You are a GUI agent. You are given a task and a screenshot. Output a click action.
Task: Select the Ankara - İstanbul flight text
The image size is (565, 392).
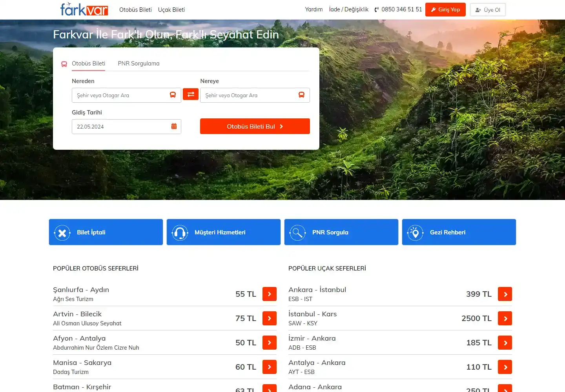[317, 290]
